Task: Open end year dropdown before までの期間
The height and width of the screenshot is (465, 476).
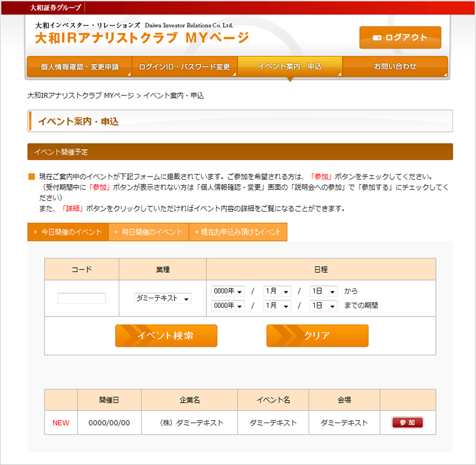Action: coord(228,305)
